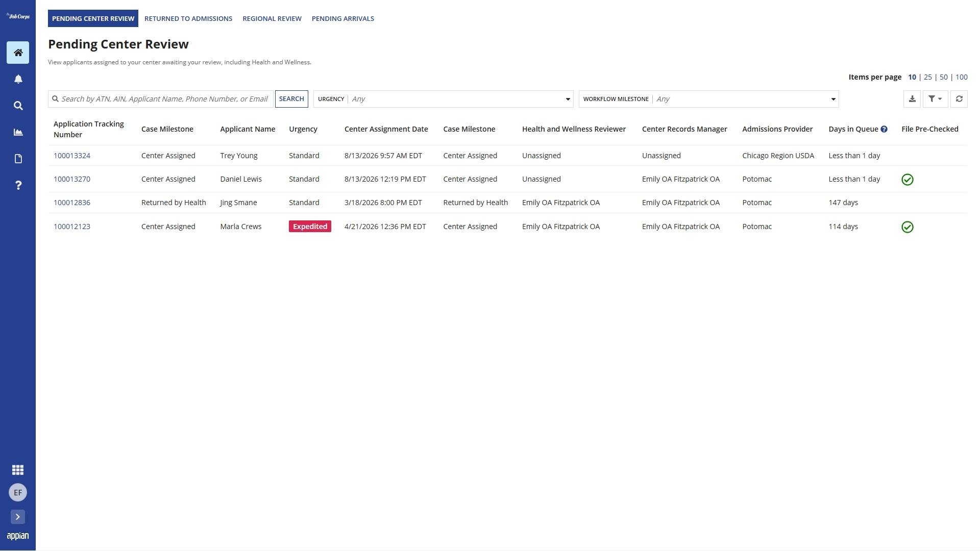Sort by Application Tracking Number column

89,129
